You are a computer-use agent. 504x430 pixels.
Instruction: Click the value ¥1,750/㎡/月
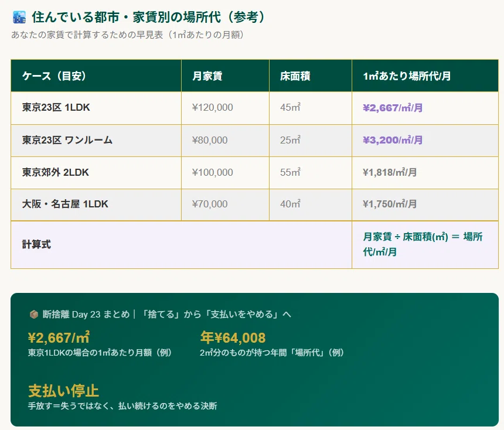(390, 204)
